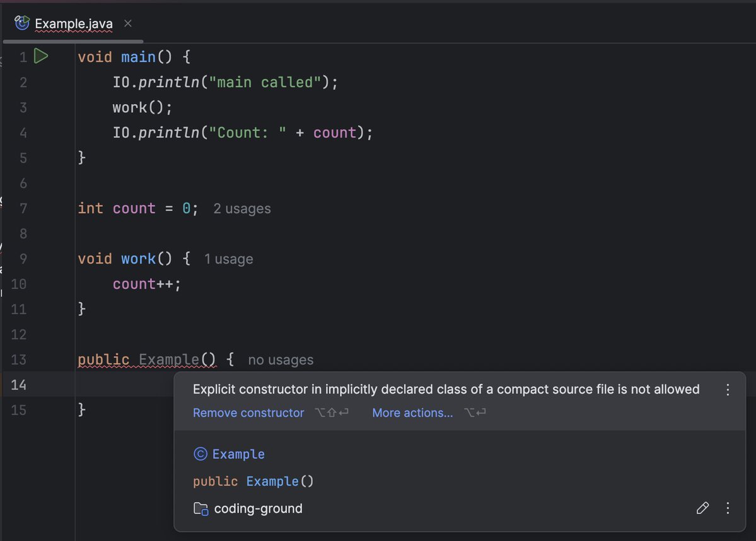Click the work() call on line 3
Image resolution: width=756 pixels, height=541 pixels.
(x=142, y=108)
